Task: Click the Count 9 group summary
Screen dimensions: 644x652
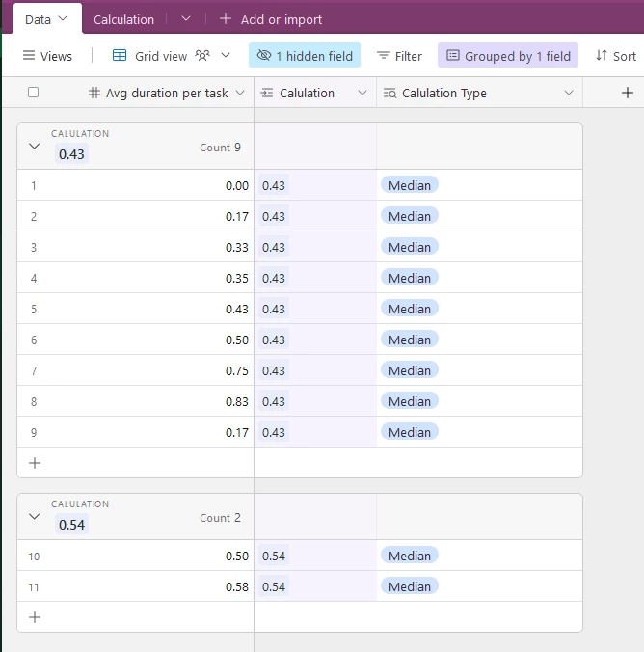Action: click(x=220, y=148)
